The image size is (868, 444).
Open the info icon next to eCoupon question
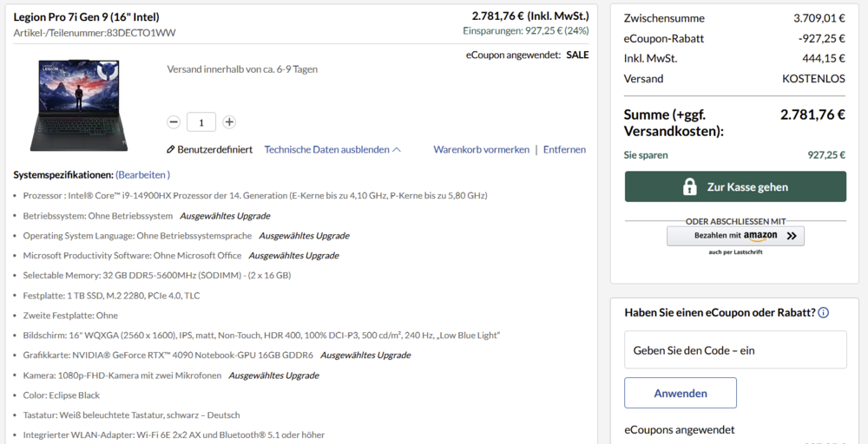[x=823, y=313]
